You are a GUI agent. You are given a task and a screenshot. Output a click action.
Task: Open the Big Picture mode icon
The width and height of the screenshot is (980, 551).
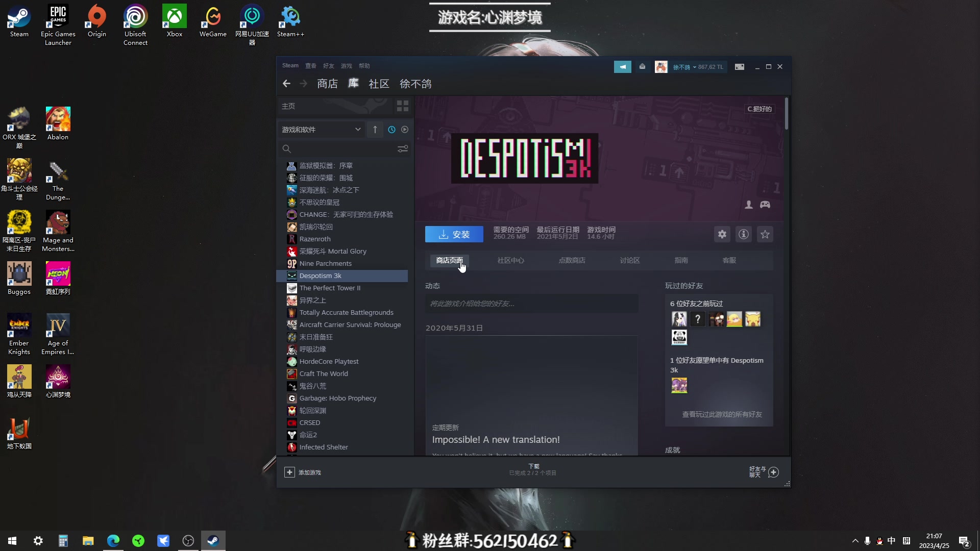(739, 67)
